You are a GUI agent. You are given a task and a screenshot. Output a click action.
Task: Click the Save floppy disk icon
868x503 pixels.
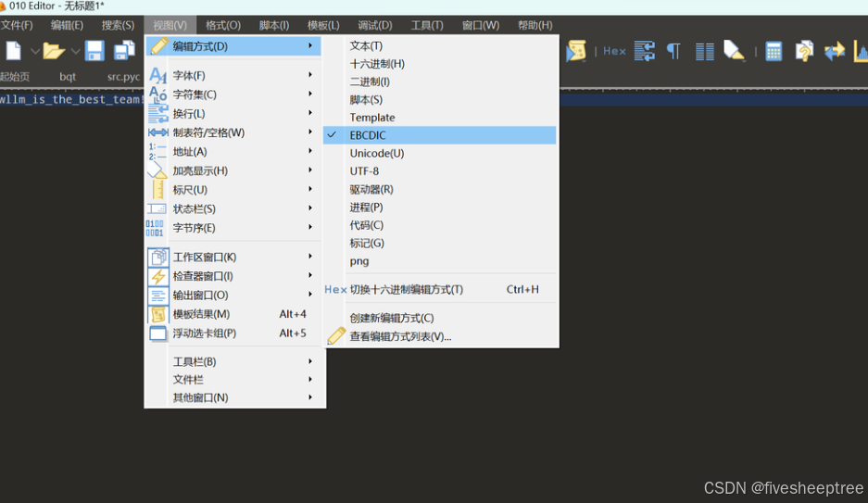pyautogui.click(x=94, y=51)
